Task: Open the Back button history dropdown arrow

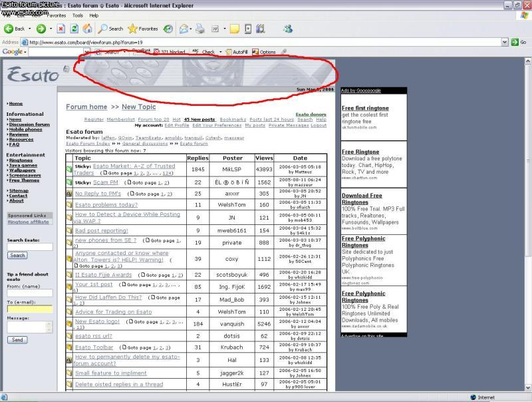Action: pyautogui.click(x=29, y=29)
